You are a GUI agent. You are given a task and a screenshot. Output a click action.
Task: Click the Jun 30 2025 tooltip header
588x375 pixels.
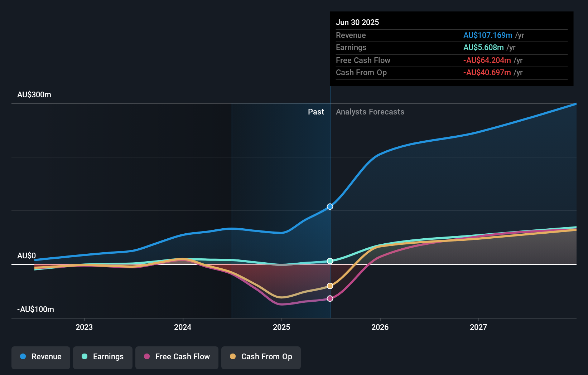click(x=357, y=22)
